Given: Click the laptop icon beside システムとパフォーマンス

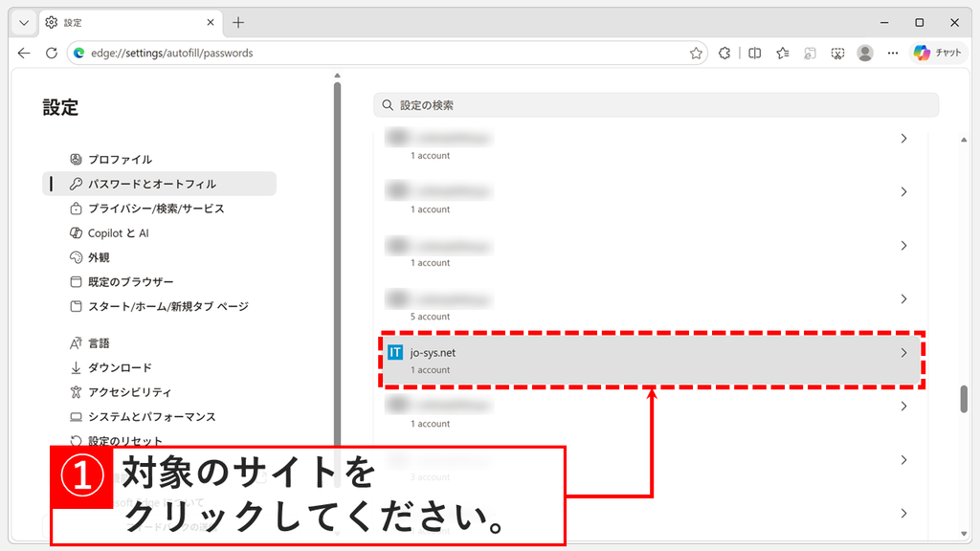Looking at the screenshot, I should [x=76, y=417].
